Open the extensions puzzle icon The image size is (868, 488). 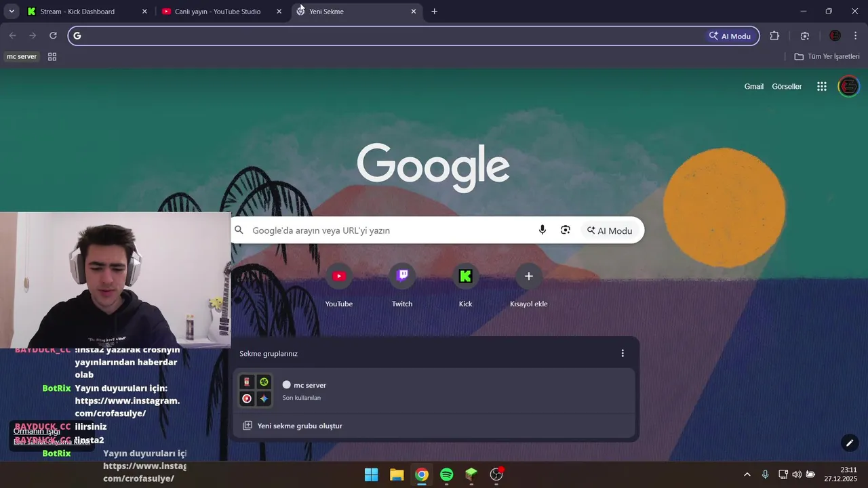point(774,36)
